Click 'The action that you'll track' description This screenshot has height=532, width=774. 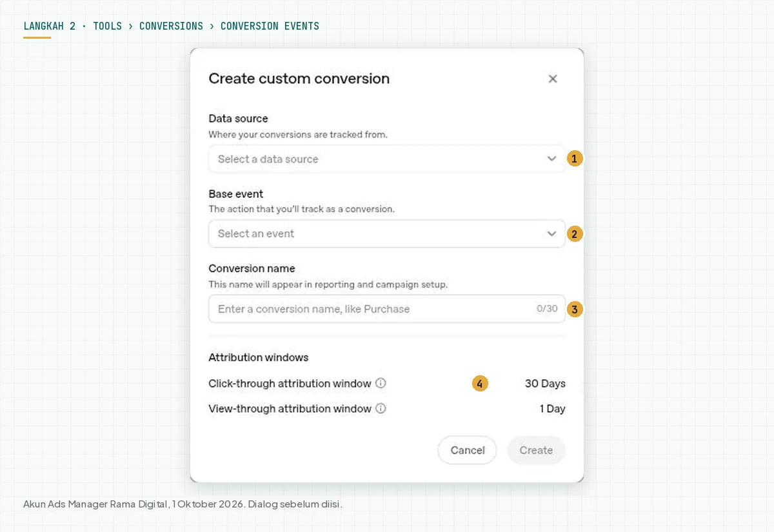[x=301, y=210]
